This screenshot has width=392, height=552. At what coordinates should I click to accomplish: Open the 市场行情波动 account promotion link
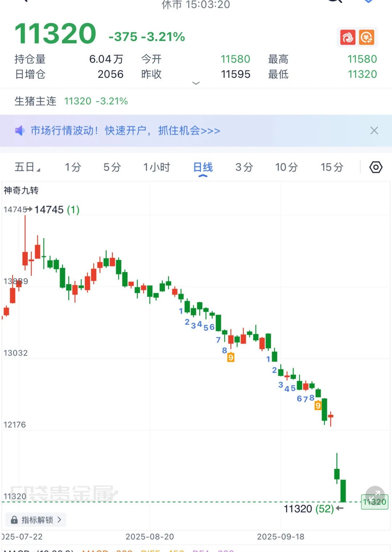point(125,131)
